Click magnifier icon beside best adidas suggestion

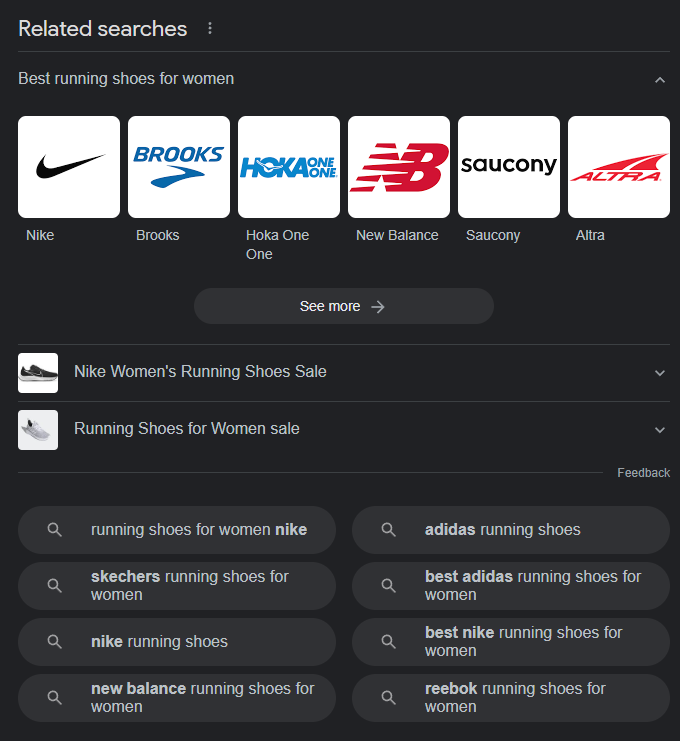tap(388, 586)
